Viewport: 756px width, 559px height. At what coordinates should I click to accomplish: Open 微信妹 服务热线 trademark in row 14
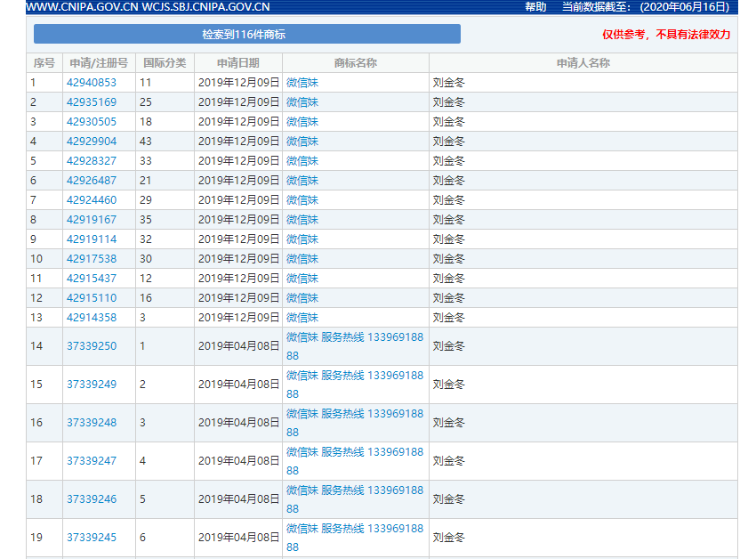click(354, 338)
